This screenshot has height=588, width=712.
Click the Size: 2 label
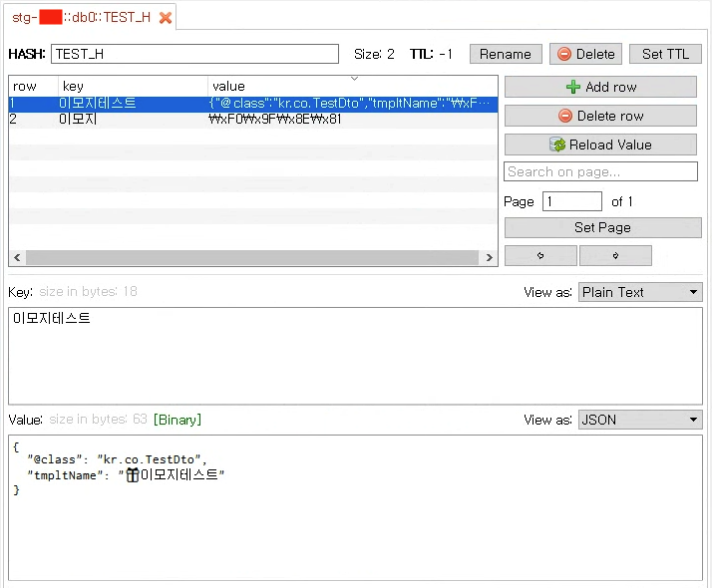[374, 54]
